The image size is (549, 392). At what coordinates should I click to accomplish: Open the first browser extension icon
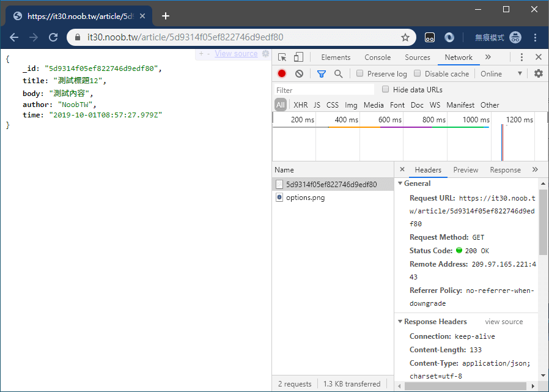(430, 37)
